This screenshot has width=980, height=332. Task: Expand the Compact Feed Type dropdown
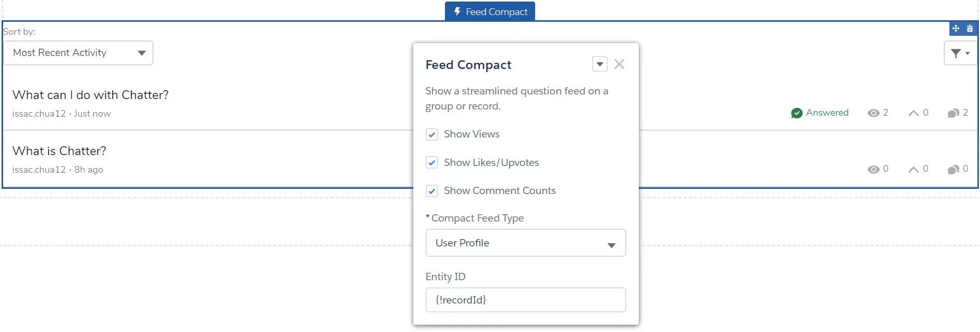(526, 243)
